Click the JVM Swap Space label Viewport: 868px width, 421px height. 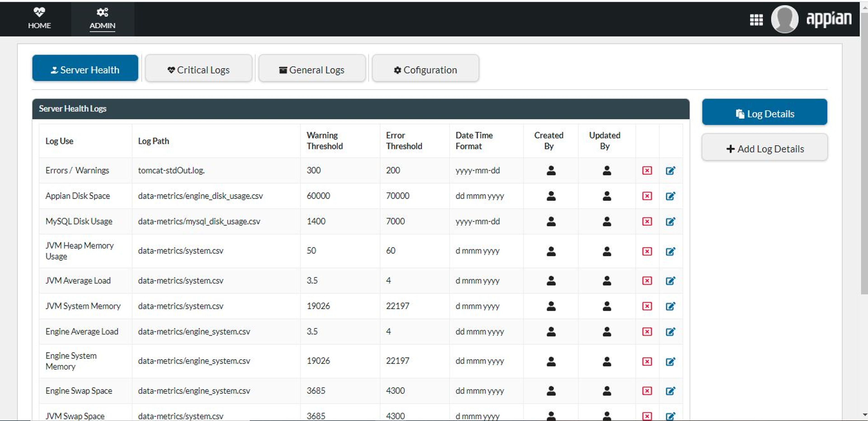click(75, 416)
